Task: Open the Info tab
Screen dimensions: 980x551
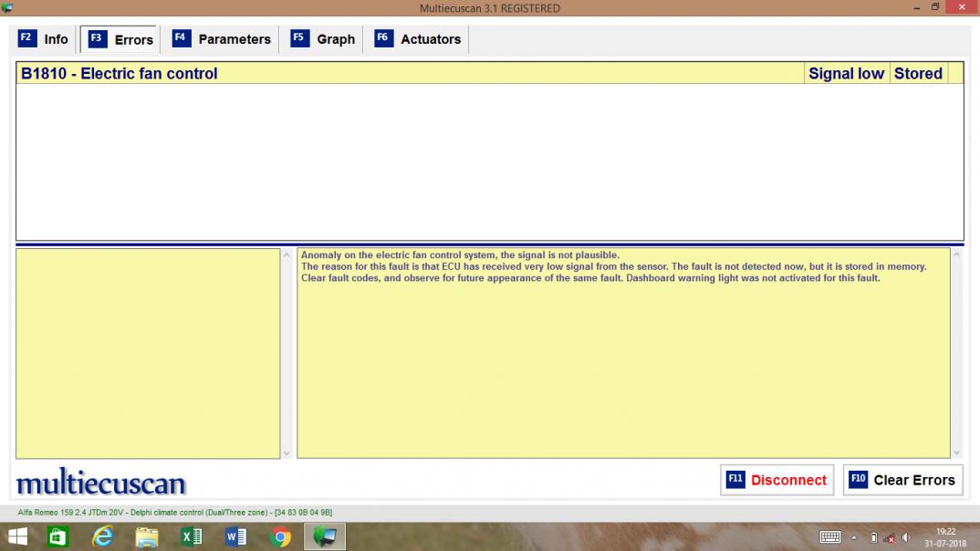Action: point(43,39)
